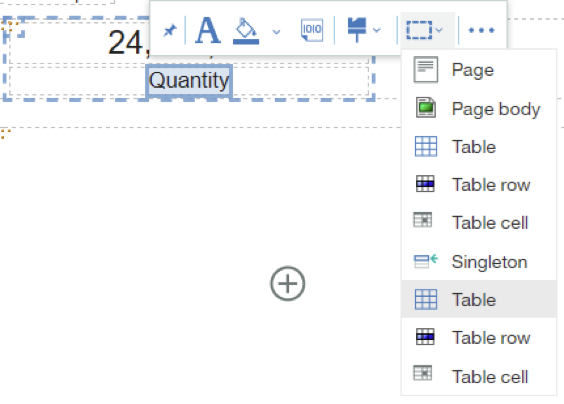
Task: Open the data format icon
Action: point(311,29)
